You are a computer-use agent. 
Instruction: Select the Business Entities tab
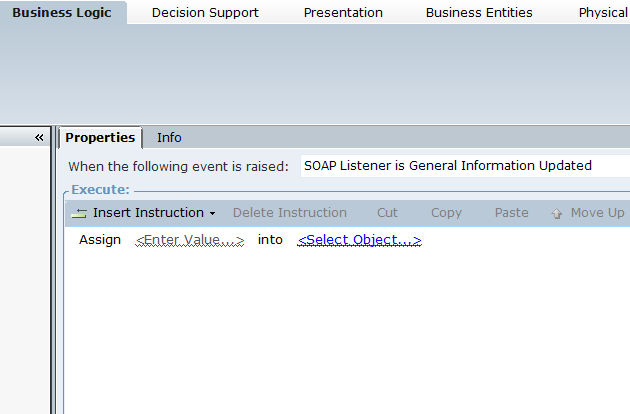coord(479,13)
